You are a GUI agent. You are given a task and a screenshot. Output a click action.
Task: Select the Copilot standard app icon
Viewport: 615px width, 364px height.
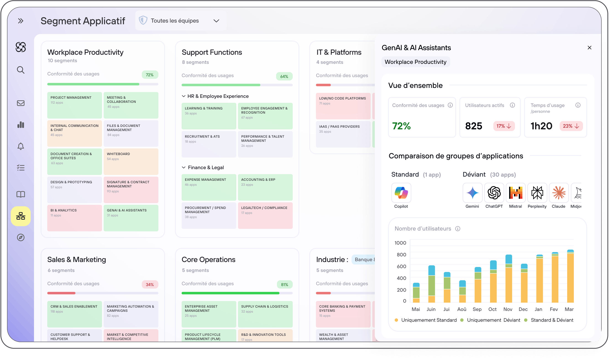coord(401,193)
